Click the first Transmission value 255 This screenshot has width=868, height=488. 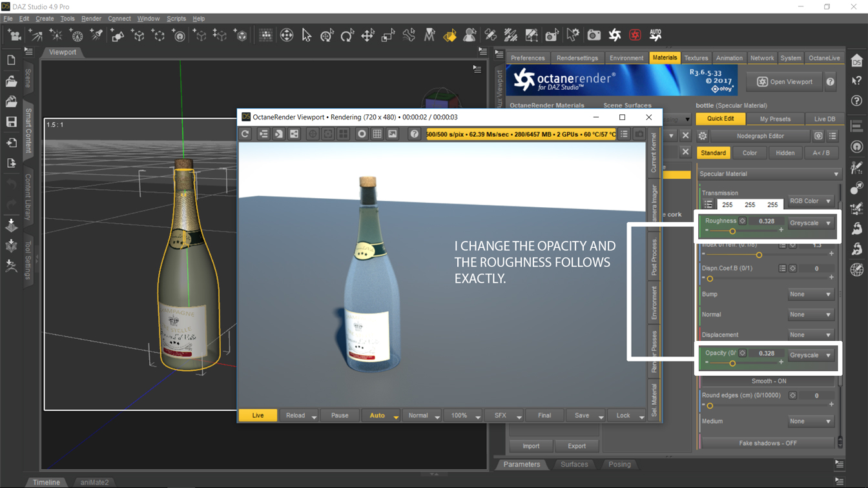pos(727,205)
